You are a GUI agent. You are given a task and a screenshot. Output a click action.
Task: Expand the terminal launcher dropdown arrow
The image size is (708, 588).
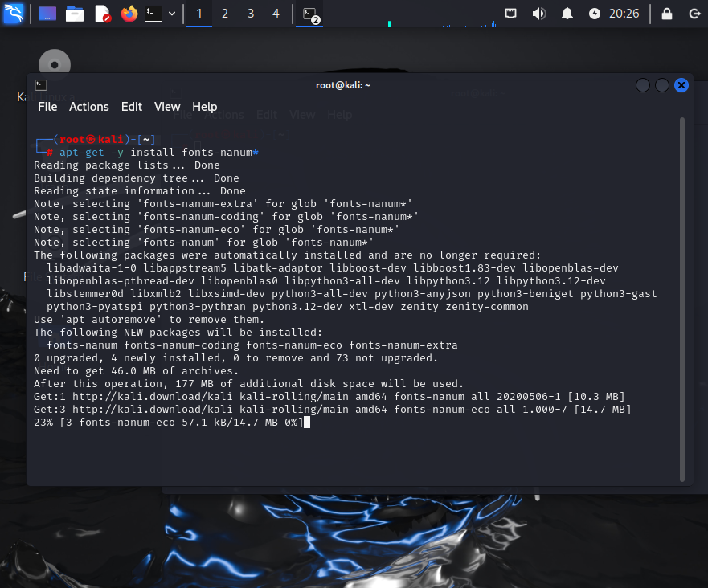pyautogui.click(x=172, y=14)
